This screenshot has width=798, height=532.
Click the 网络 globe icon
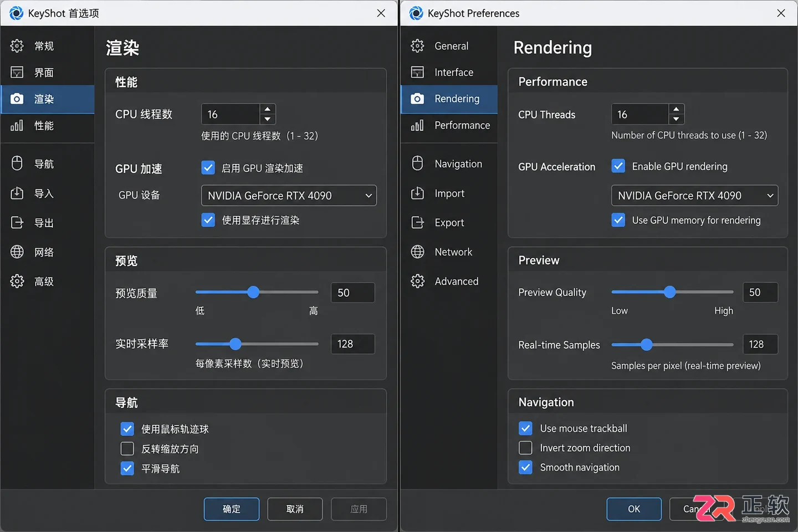coord(17,252)
